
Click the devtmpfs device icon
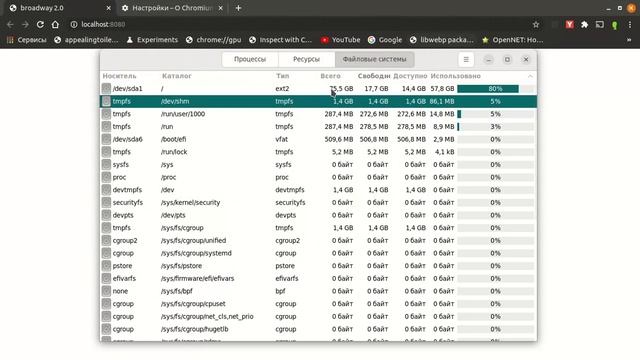click(x=106, y=190)
